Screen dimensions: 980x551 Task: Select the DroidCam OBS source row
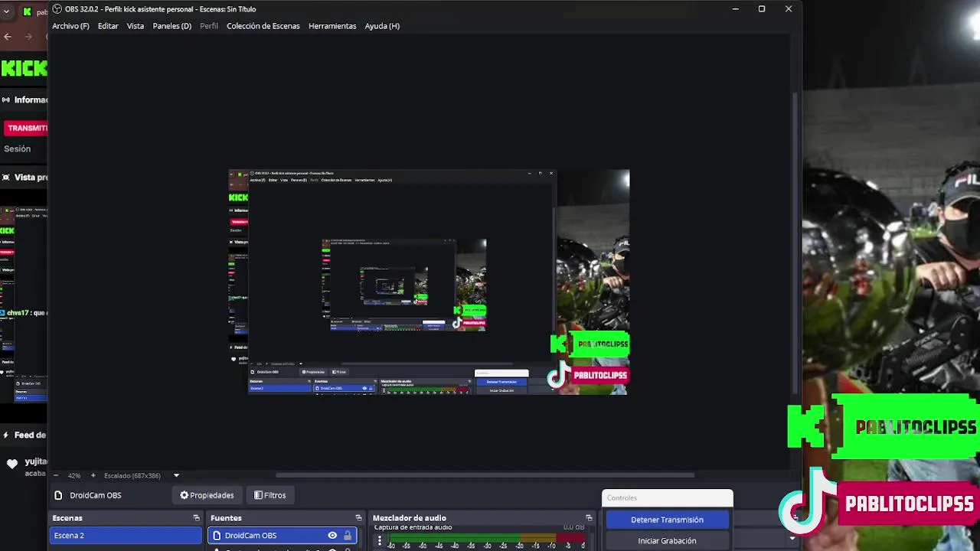tap(282, 535)
